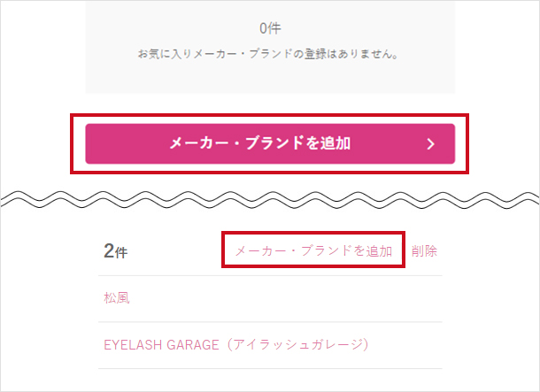
Task: Click the 件 character next to 2
Action: (122, 253)
